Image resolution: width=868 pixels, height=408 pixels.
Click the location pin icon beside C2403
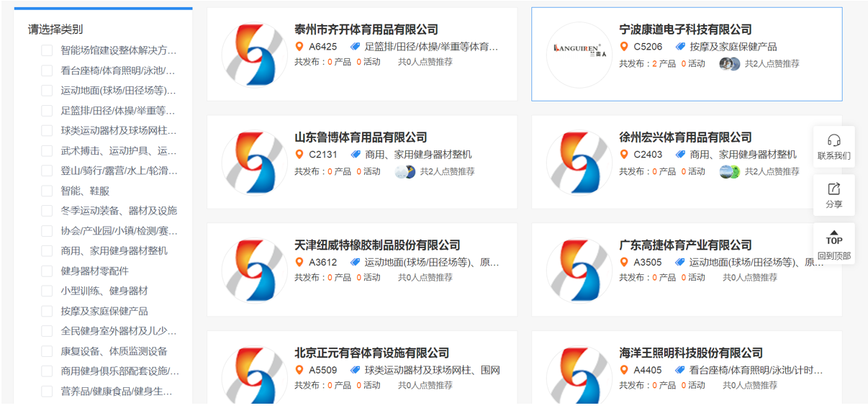click(x=624, y=155)
